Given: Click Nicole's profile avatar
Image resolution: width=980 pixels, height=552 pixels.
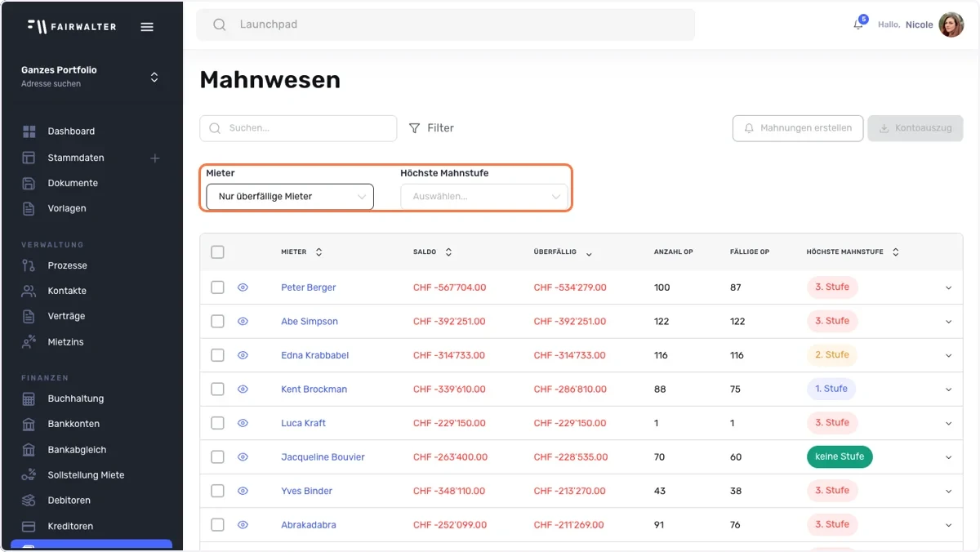Looking at the screenshot, I should click(x=951, y=24).
